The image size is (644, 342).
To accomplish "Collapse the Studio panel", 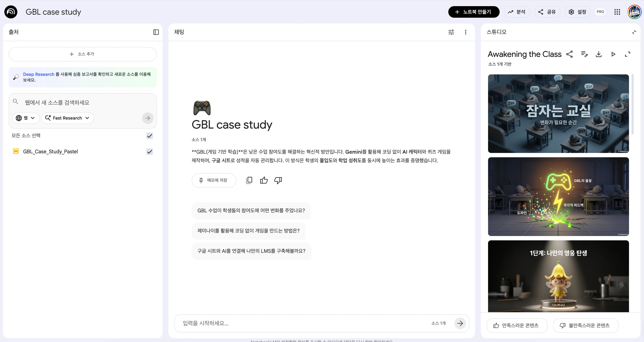I will click(634, 32).
